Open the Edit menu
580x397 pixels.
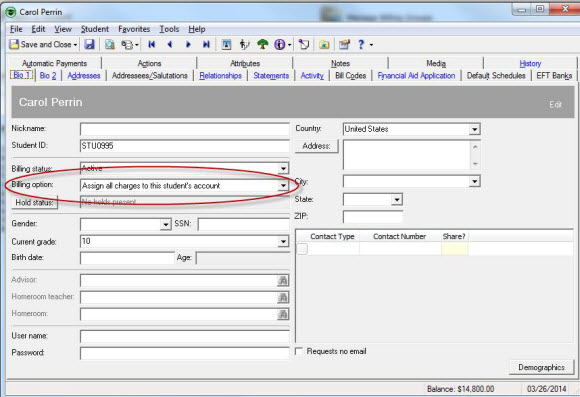(38, 29)
